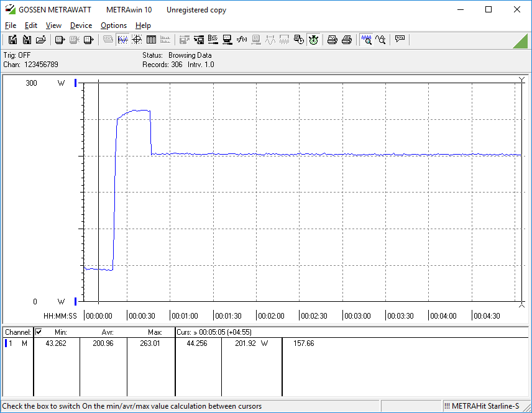Click the HH:MM:SS axis label

pyautogui.click(x=60, y=316)
